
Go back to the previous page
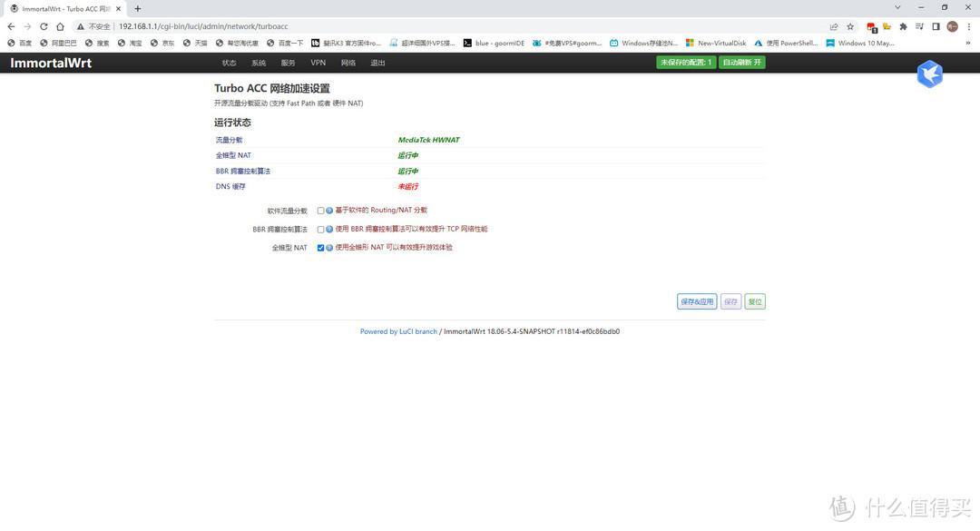pos(11,27)
